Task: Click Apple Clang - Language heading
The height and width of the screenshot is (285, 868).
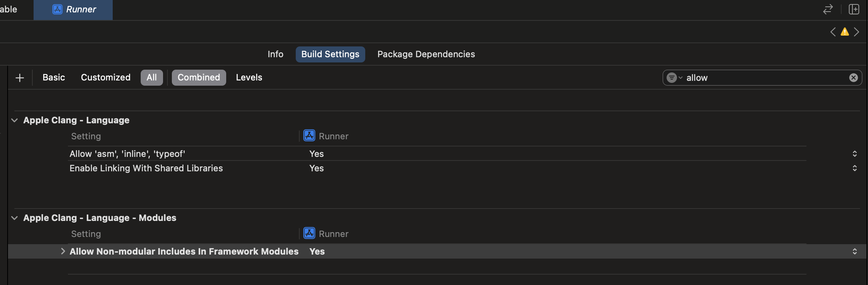Action: point(76,120)
